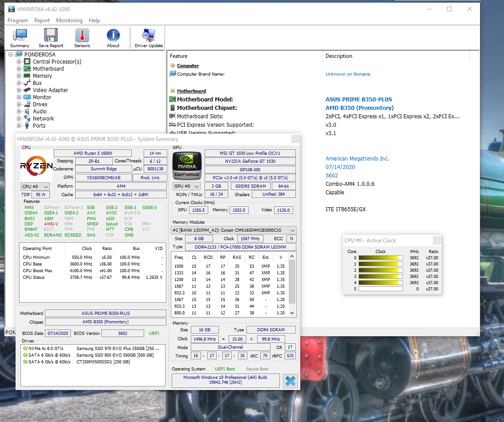Click the Summit Ridge codename field
The width and height of the screenshot is (504, 422).
click(104, 169)
